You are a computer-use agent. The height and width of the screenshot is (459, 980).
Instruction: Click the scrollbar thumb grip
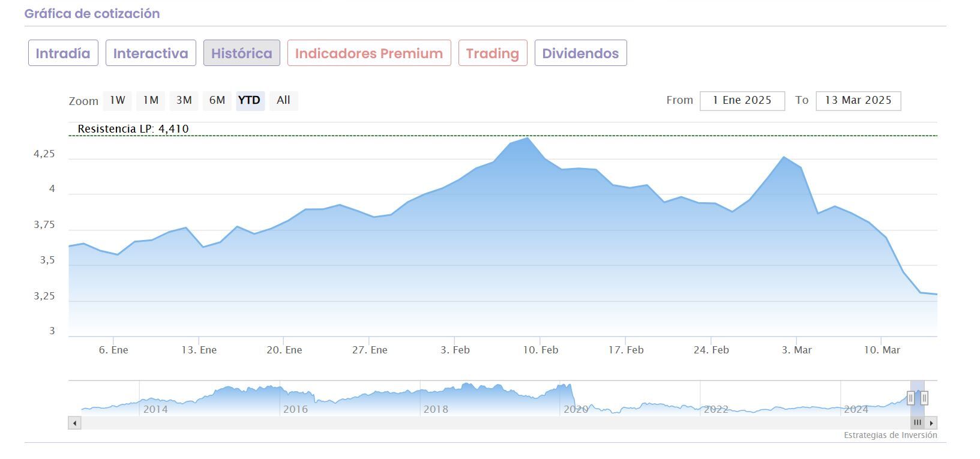(x=917, y=423)
